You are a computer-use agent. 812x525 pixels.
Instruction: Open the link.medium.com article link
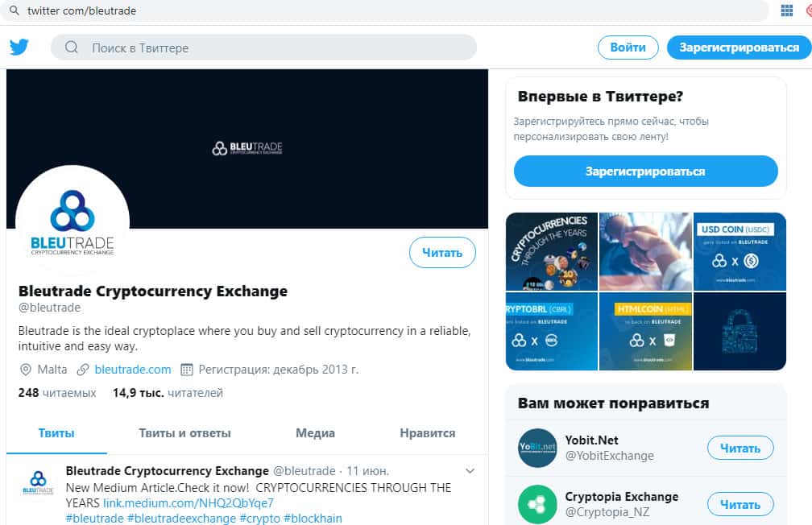[193, 503]
